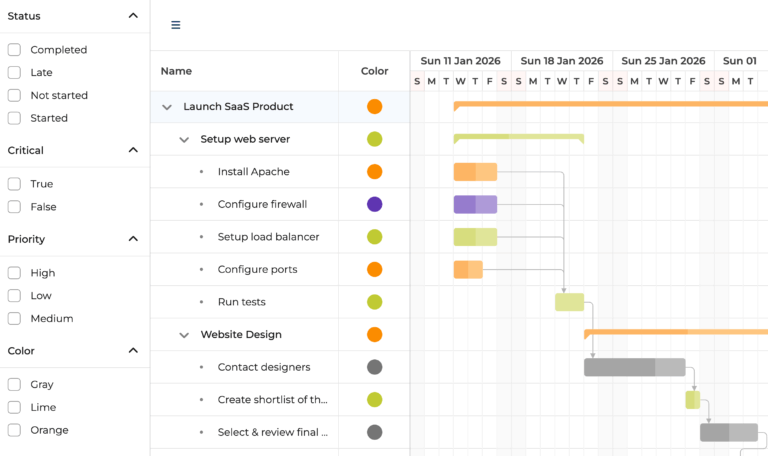The width and height of the screenshot is (768, 456).
Task: Collapse the Launch SaaS Product task group
Action: [167, 107]
